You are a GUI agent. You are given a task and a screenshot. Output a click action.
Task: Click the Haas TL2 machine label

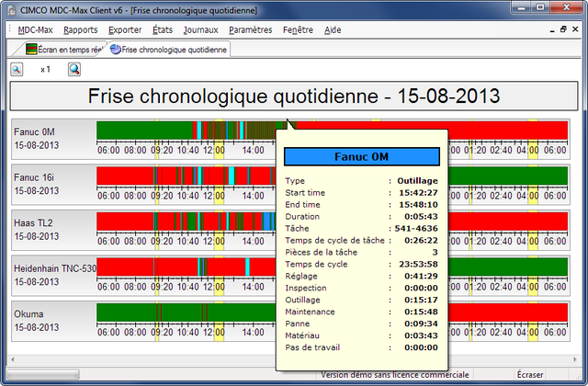point(33,222)
